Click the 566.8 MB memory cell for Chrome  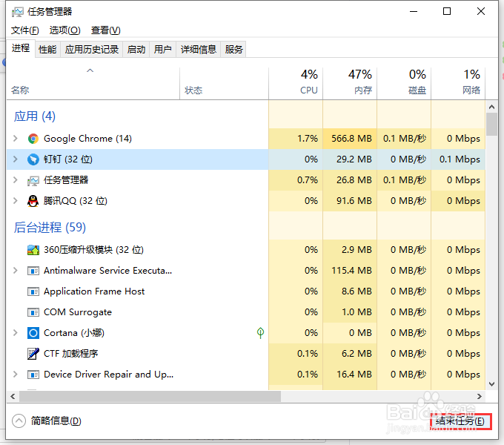tap(350, 139)
